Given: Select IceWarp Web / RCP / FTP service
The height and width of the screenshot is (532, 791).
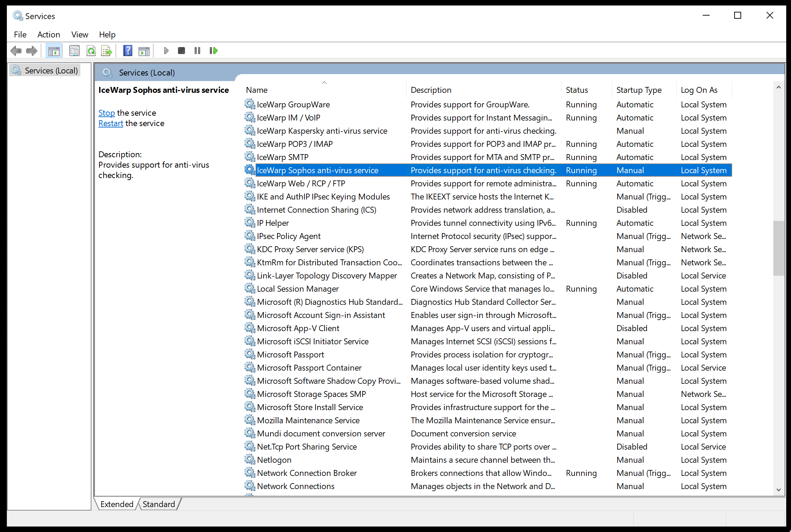Looking at the screenshot, I should point(488,184).
